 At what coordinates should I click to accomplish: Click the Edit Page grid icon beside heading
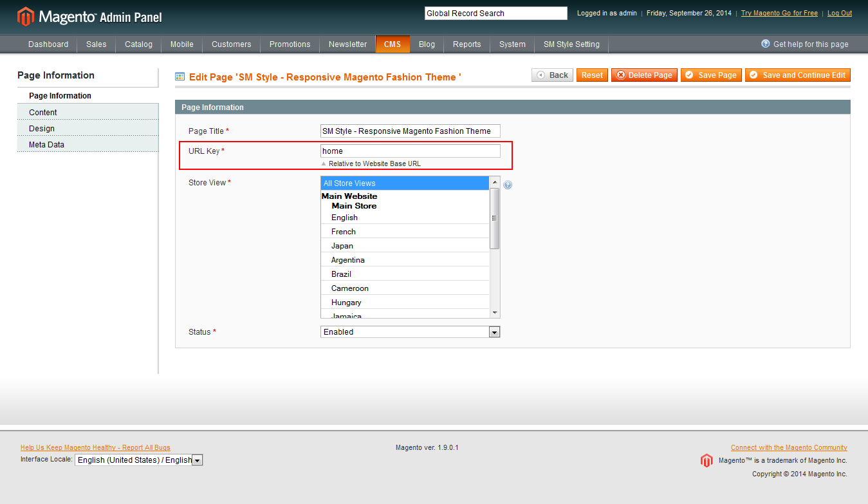click(x=180, y=77)
